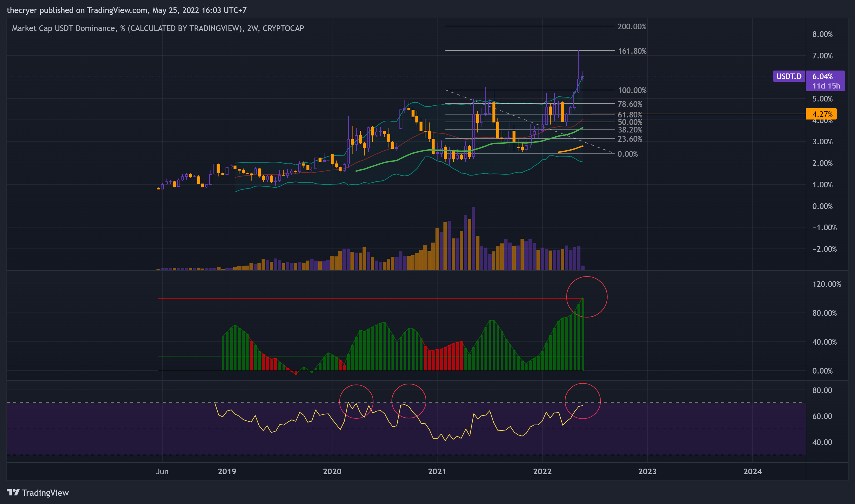Viewport: 855px width, 504px height.
Task: Click the 161.80% Fibonacci level label
Action: click(632, 51)
